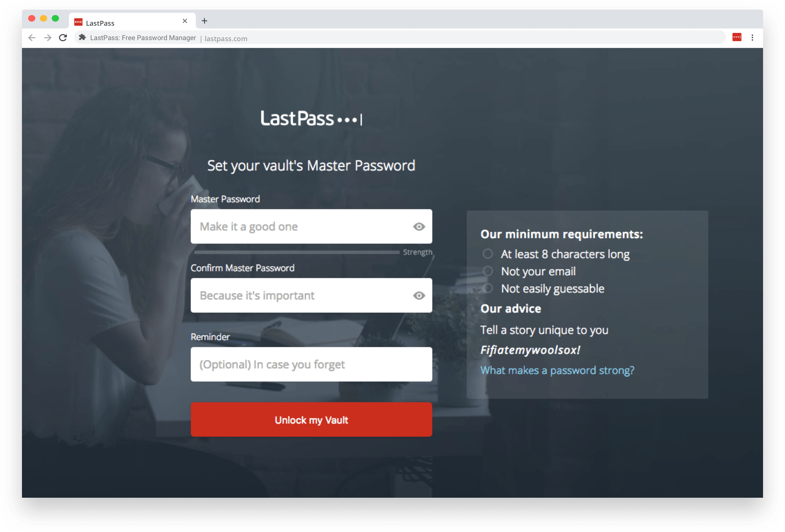Expand the browser tab options
The height and width of the screenshot is (532, 785).
click(205, 22)
